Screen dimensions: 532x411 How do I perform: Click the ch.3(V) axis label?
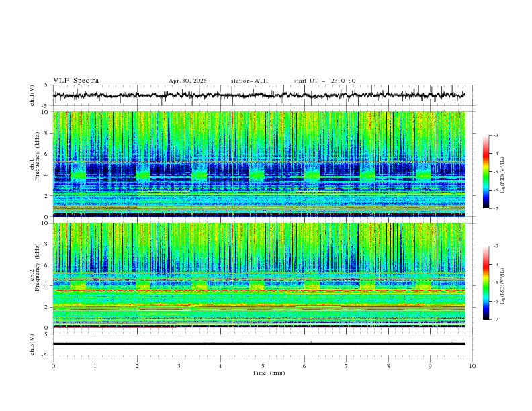pos(32,345)
